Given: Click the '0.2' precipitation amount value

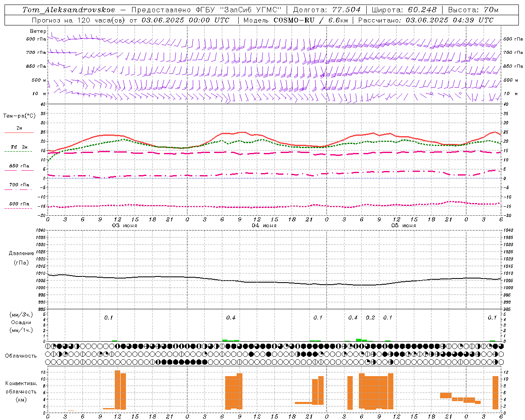Looking at the screenshot, I should point(370,318).
